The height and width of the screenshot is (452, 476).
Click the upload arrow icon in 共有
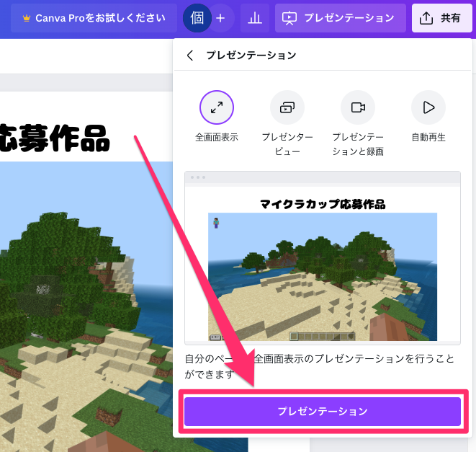click(426, 18)
